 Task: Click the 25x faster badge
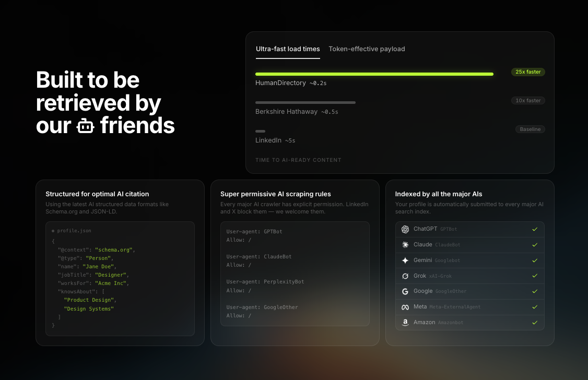pyautogui.click(x=528, y=72)
